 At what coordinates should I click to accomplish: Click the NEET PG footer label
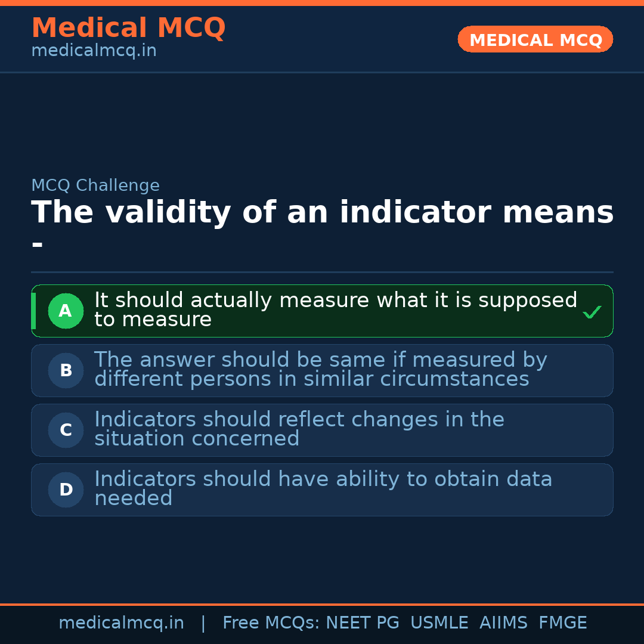click(363, 623)
